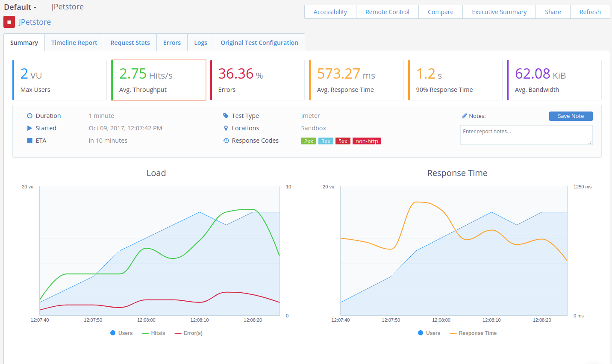Click the '1 minute' duration value

101,116
